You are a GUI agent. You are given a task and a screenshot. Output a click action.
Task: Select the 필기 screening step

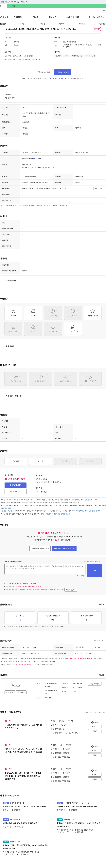pyautogui.click(x=65, y=461)
